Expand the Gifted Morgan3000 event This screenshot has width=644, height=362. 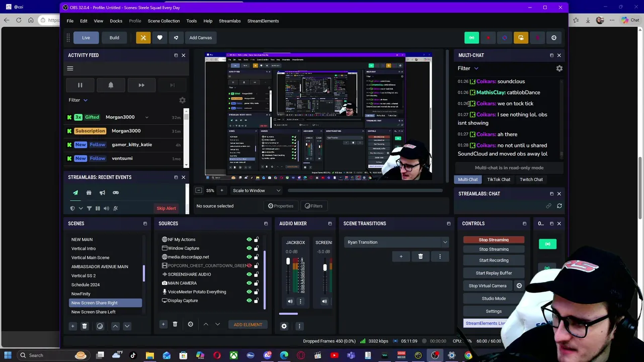coord(146,117)
